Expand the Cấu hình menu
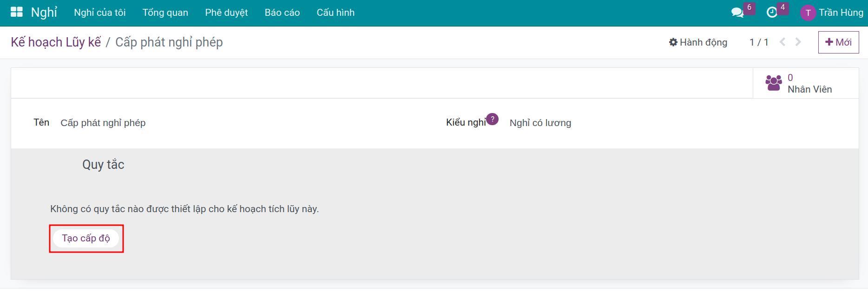Screen dimensions: 868x294 [335, 13]
